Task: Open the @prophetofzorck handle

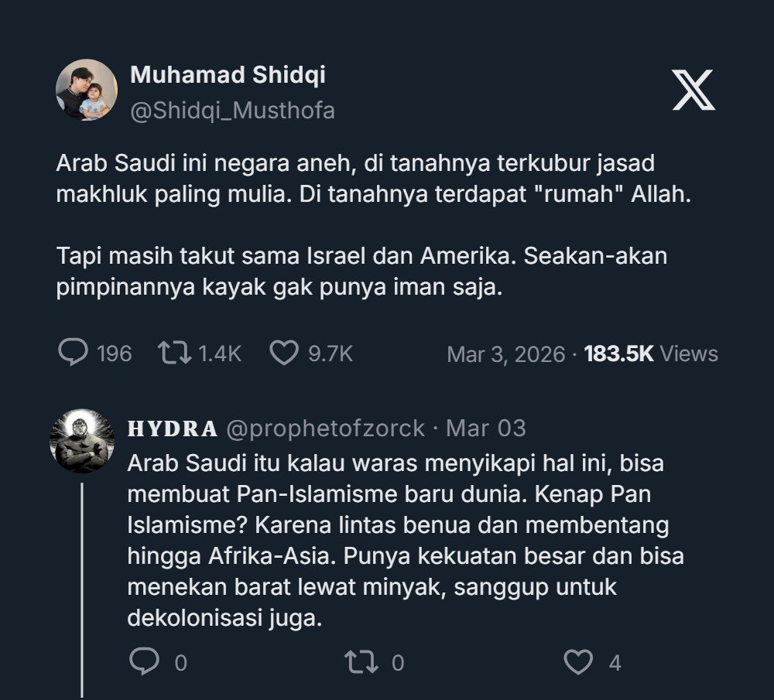Action: pos(326,429)
